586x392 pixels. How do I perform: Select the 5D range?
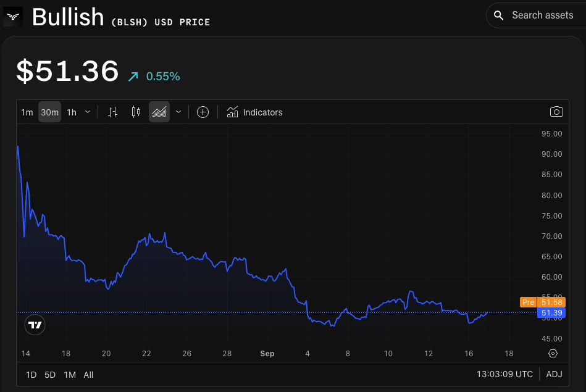(x=49, y=374)
